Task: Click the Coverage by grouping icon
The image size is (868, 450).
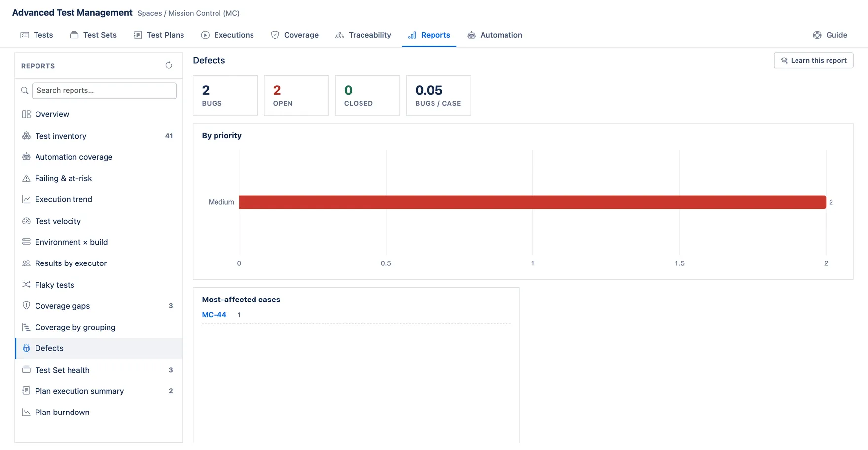Action: [x=26, y=327]
